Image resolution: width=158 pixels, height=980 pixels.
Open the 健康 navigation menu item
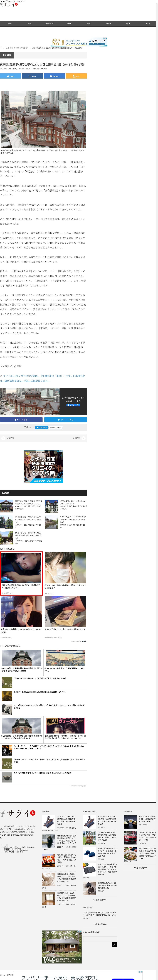69,24
